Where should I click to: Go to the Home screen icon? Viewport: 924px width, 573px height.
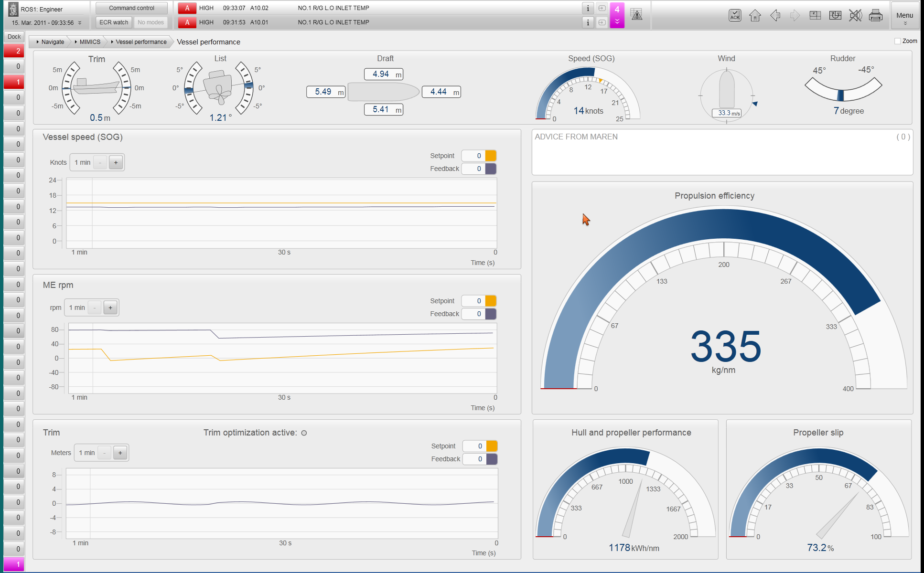pyautogui.click(x=755, y=15)
